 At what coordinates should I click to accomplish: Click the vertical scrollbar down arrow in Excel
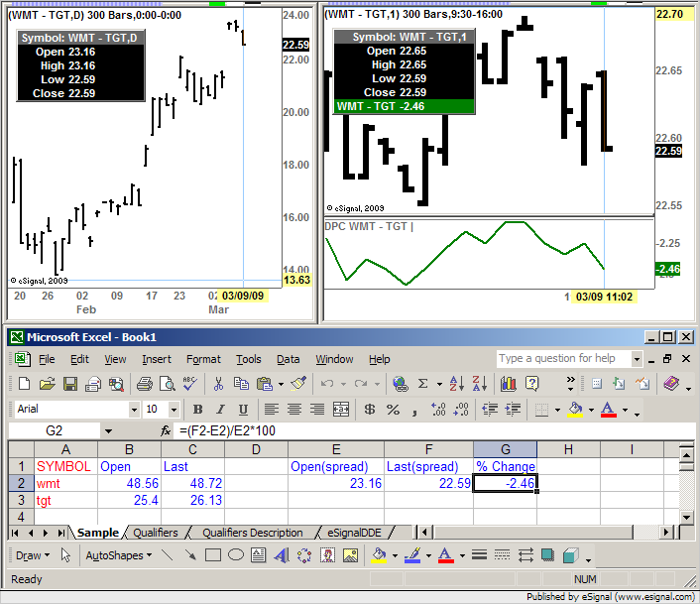click(x=686, y=517)
